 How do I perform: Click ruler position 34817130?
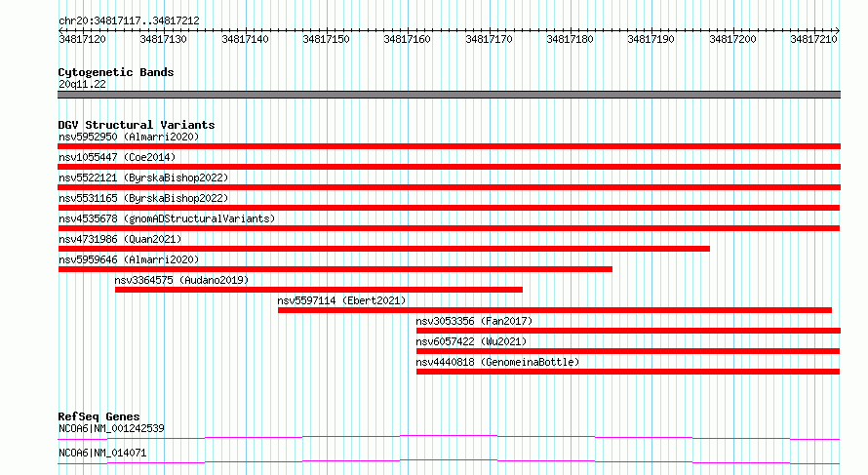[x=163, y=39]
